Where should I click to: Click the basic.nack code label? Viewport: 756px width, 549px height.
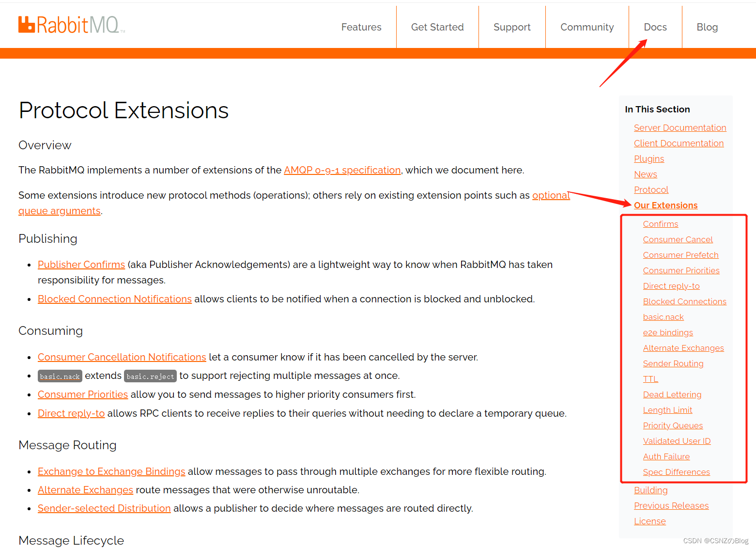[x=60, y=376]
